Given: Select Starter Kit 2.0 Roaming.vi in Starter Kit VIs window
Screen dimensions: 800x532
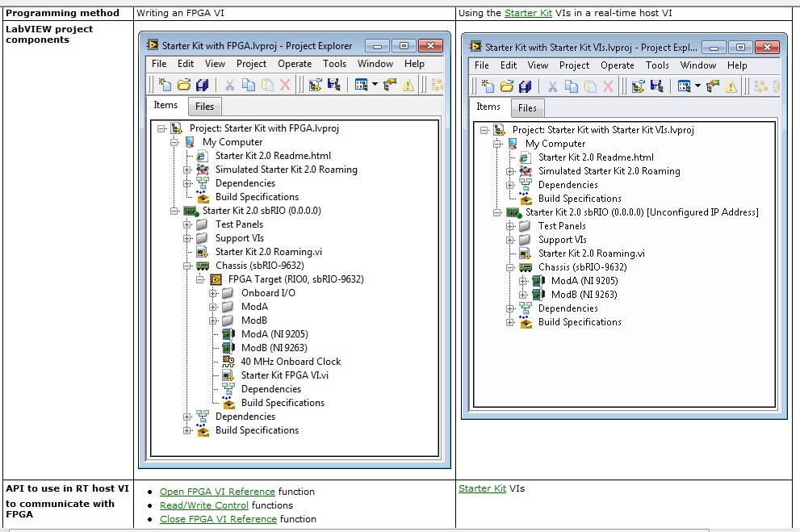Looking at the screenshot, I should (x=592, y=253).
